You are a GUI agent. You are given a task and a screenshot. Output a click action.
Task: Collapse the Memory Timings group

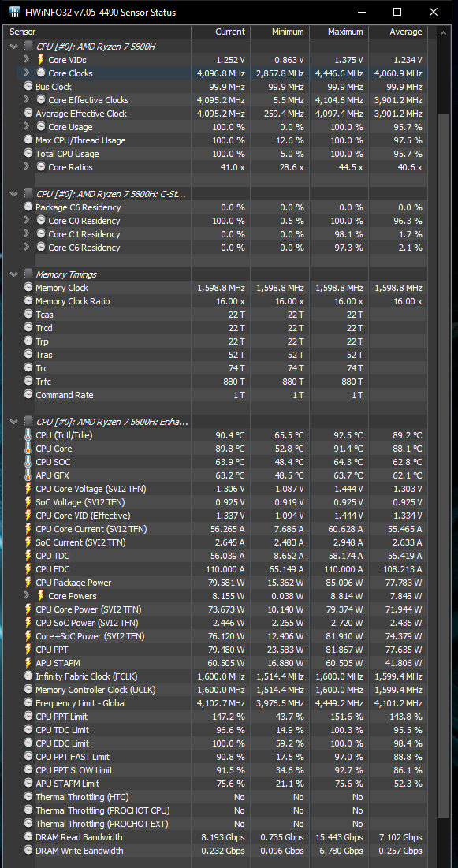click(x=14, y=274)
